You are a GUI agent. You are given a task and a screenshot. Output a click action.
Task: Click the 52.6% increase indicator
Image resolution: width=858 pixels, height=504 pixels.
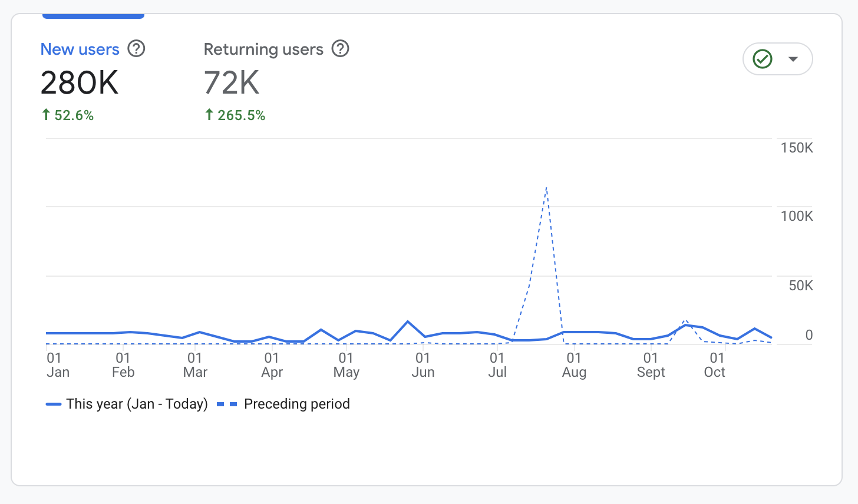click(x=68, y=115)
